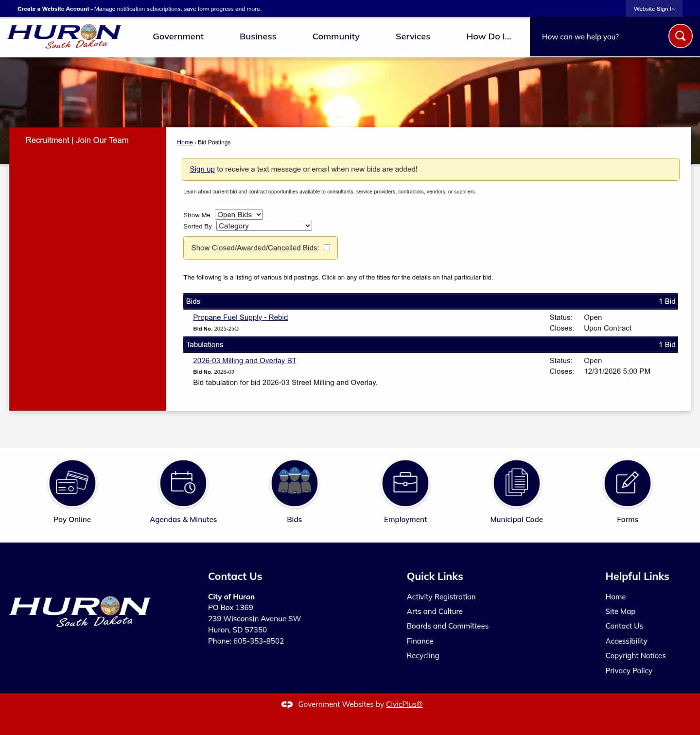Click the Pay Online icon
The width and height of the screenshot is (700, 735).
click(x=72, y=483)
